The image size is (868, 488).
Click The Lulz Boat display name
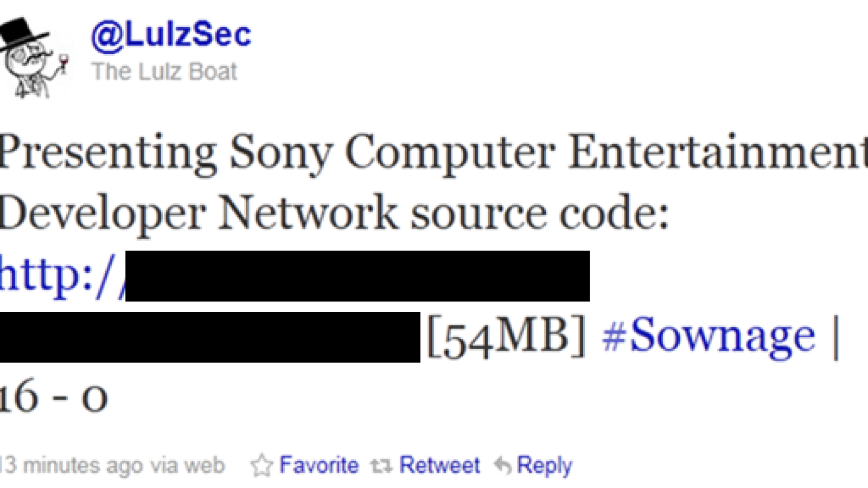coord(164,72)
